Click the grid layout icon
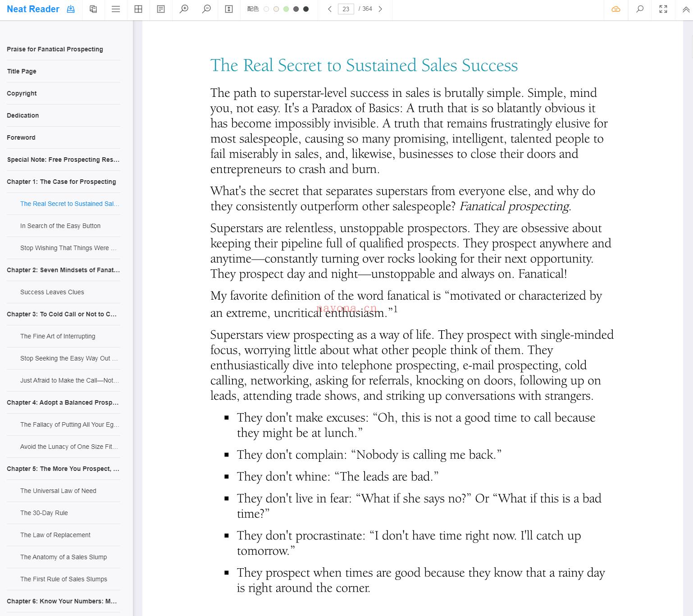Screen dimensions: 693x616 (x=138, y=9)
